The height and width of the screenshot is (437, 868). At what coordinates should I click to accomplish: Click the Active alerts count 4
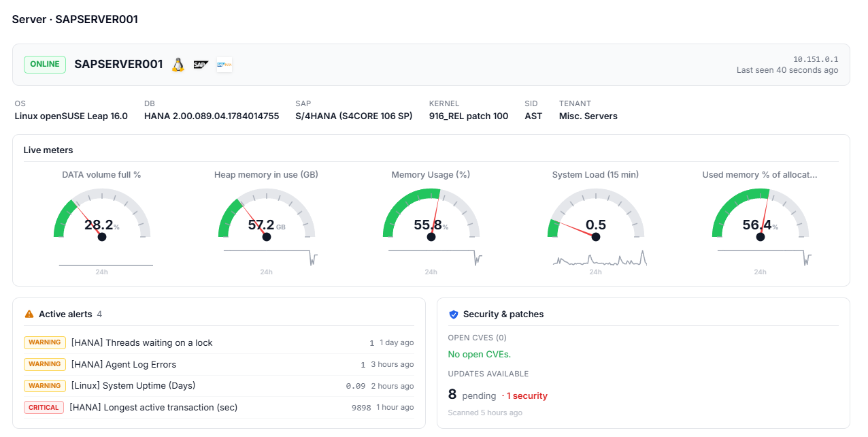coord(99,314)
